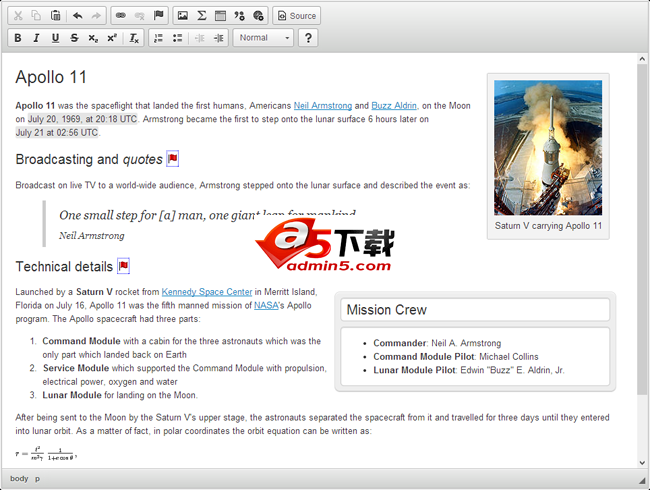The height and width of the screenshot is (490, 650).
Task: Switch to Source view
Action: [x=296, y=16]
